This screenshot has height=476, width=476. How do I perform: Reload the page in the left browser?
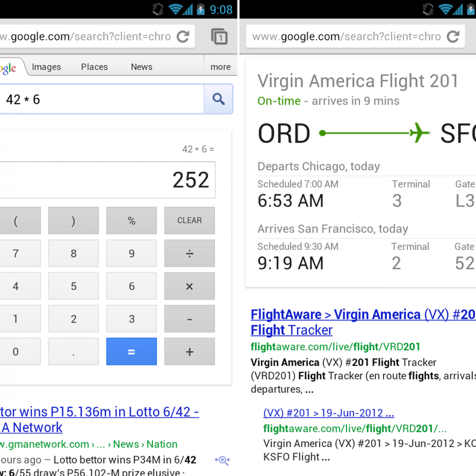click(183, 36)
